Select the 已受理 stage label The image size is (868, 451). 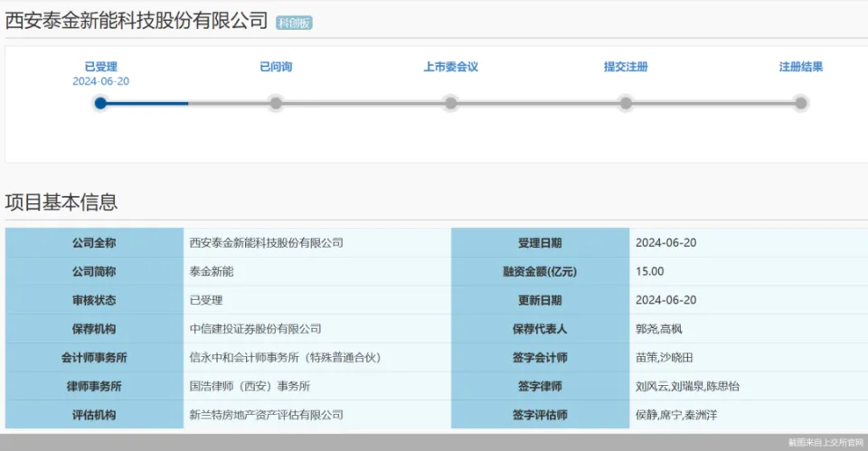100,67
